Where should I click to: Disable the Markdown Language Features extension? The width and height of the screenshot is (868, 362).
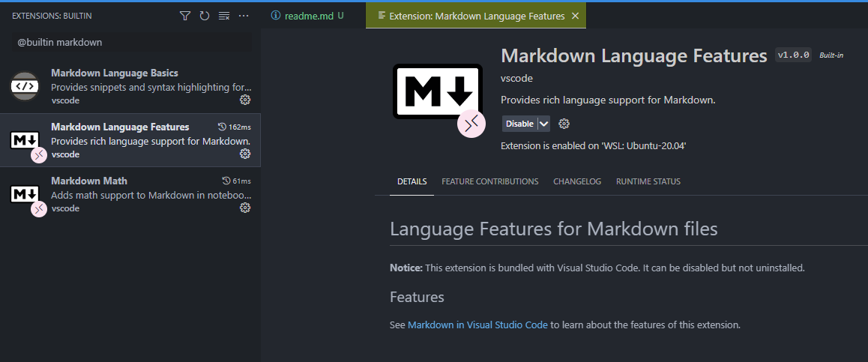point(519,124)
